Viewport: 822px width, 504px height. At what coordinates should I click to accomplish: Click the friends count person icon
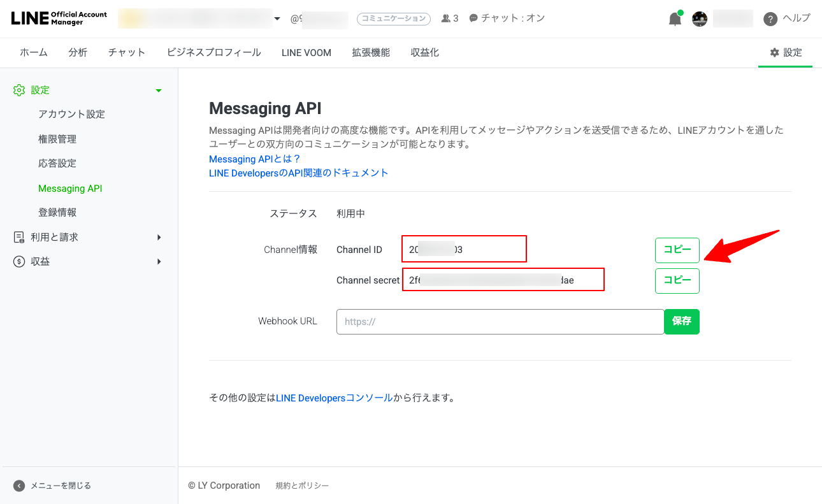[x=446, y=18]
